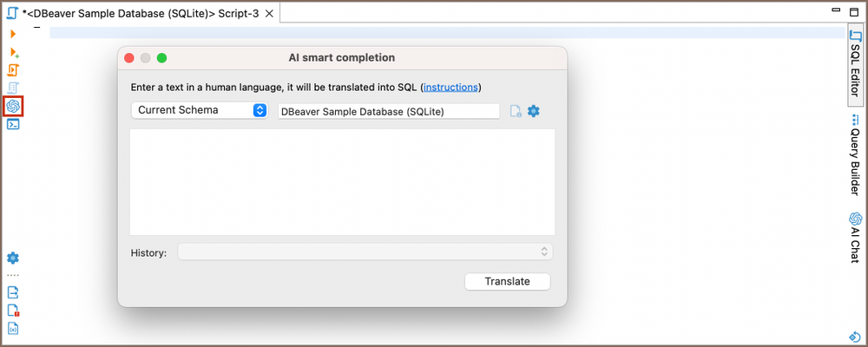Open the AI smart completion sidebar icon
The height and width of the screenshot is (347, 868).
[13, 106]
